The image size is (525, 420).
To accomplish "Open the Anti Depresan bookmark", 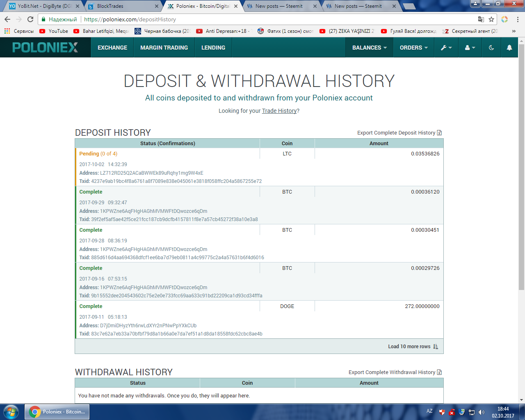I will click(x=224, y=31).
